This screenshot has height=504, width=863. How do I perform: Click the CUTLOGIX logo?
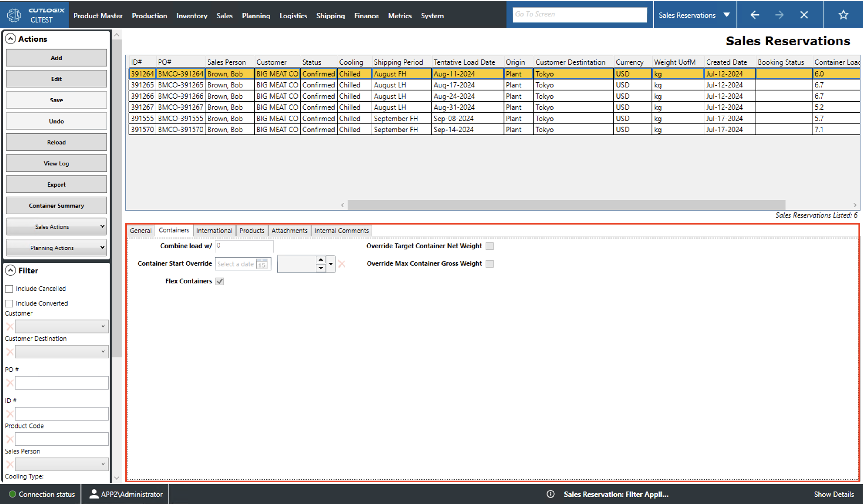coord(14,15)
